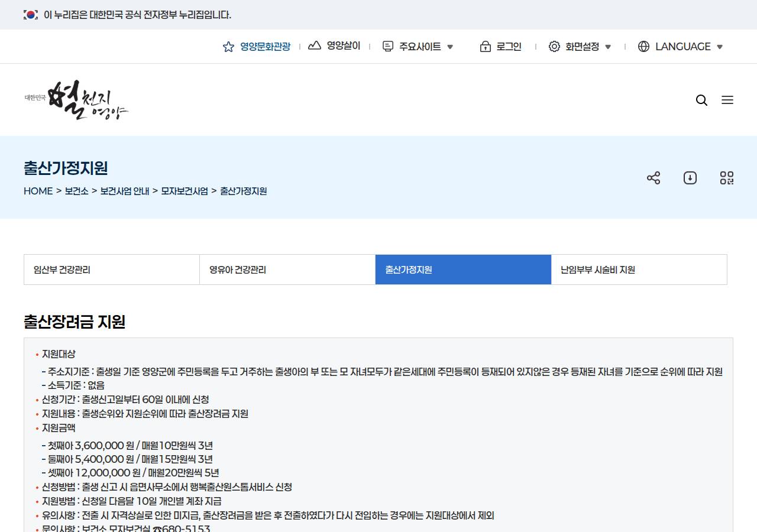Click the 출산가정지원 page title

tap(66, 168)
